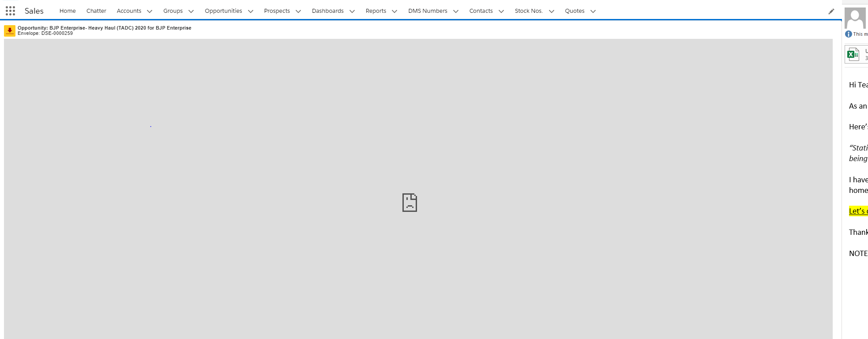This screenshot has height=339, width=868.
Task: Open the DMS Numbers tab
Action: [x=428, y=11]
